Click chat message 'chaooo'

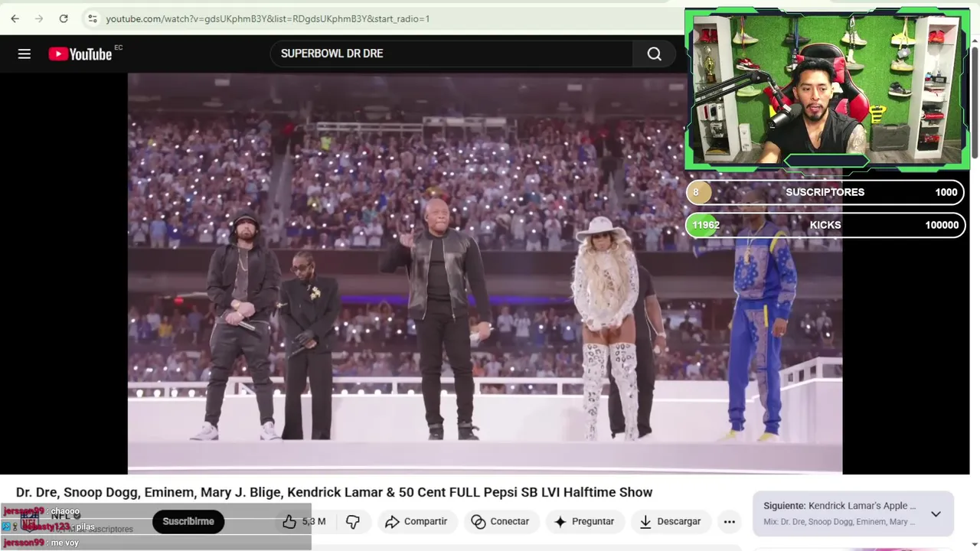coord(65,511)
